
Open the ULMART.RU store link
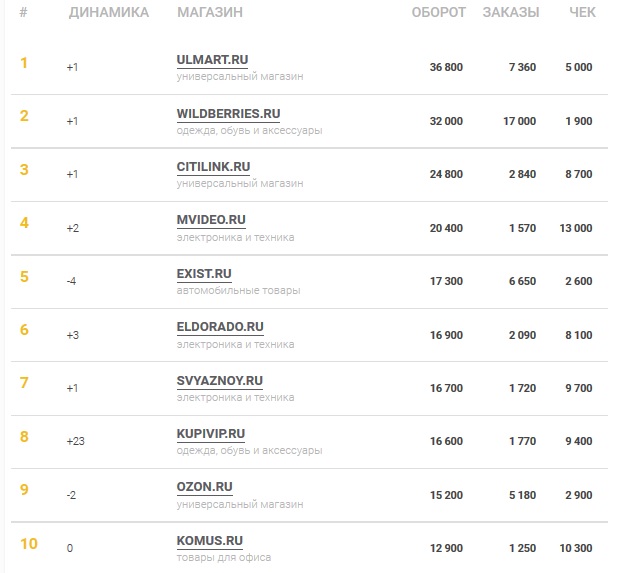click(211, 60)
